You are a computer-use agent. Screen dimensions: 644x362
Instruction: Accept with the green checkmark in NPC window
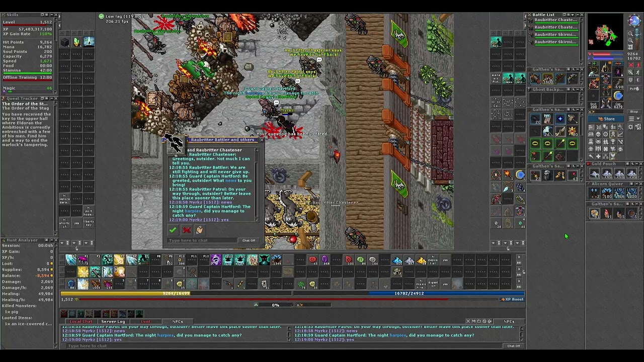[x=173, y=230]
